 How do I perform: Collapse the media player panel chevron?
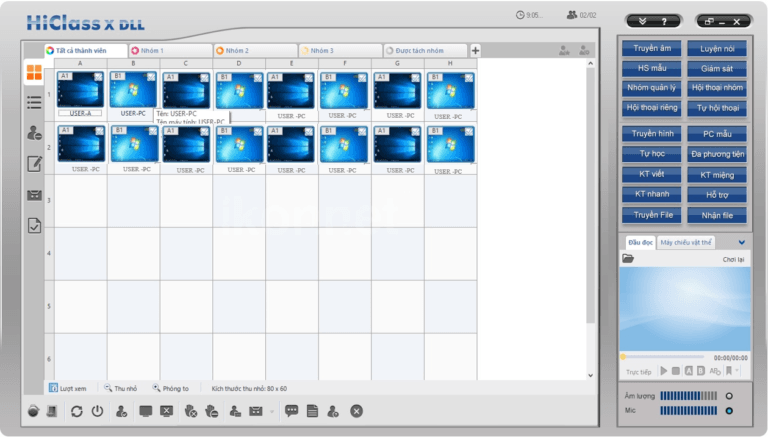click(x=742, y=243)
